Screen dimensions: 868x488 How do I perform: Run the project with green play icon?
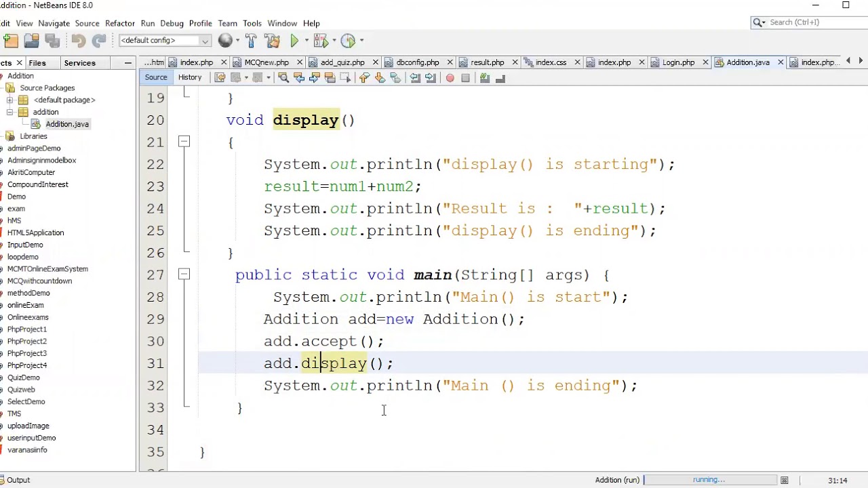point(294,41)
